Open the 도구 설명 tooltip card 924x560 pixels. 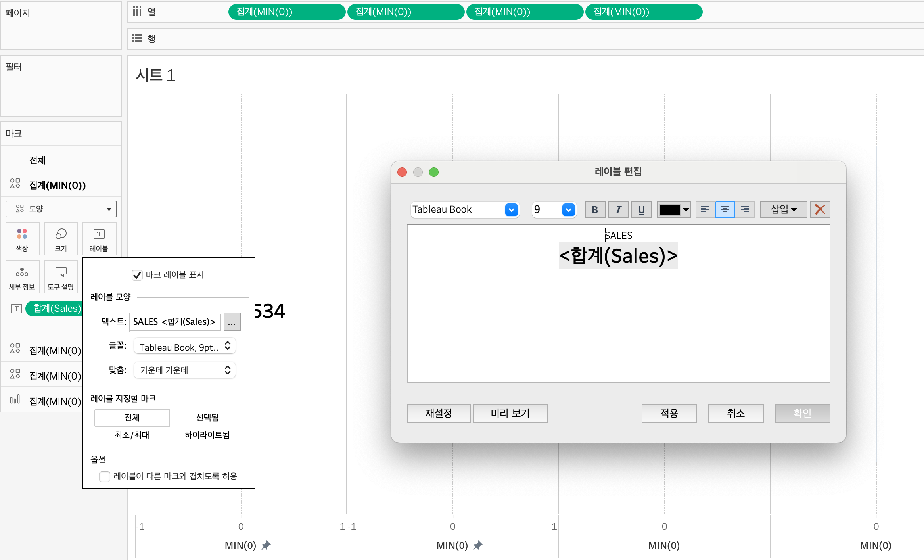click(61, 277)
